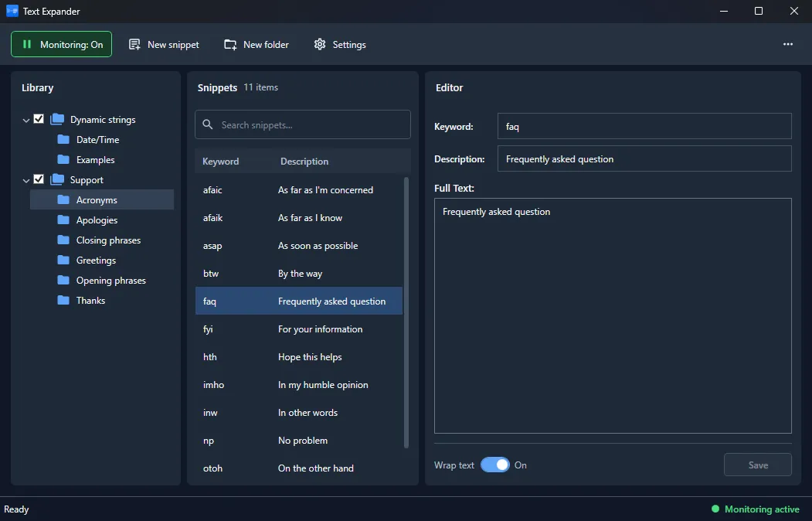Collapse the Support tree node

point(26,181)
